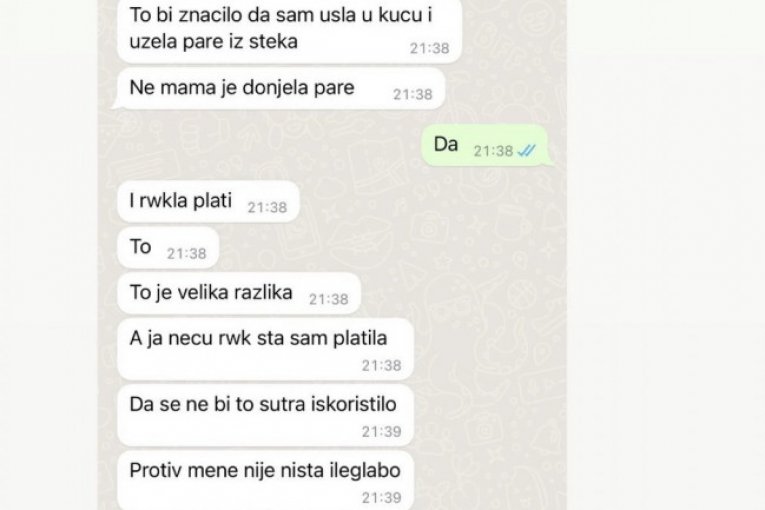Select the short 'To' message bubble
The width and height of the screenshot is (765, 510).
click(x=168, y=247)
